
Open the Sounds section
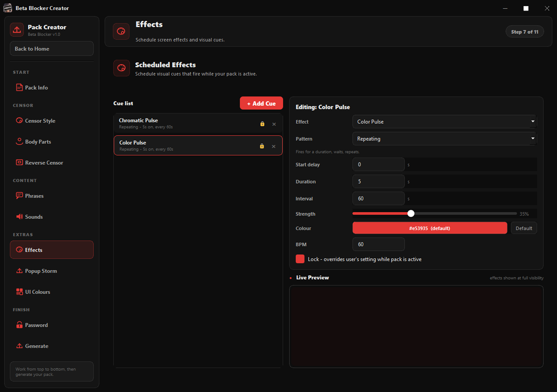[x=52, y=217]
